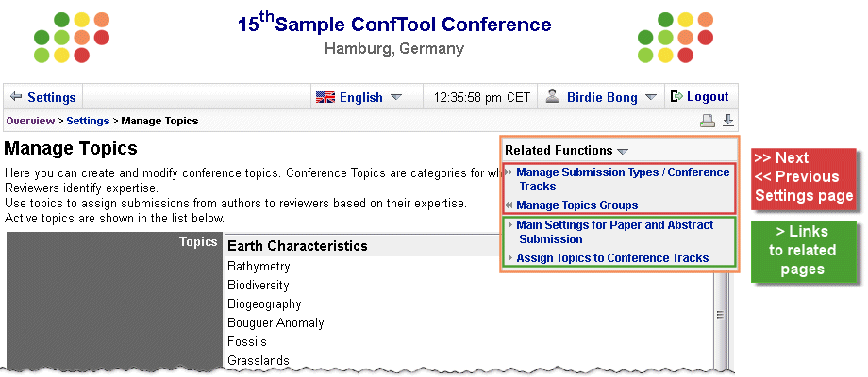Click the flag icon next to English
The width and height of the screenshot is (868, 377).
325,97
